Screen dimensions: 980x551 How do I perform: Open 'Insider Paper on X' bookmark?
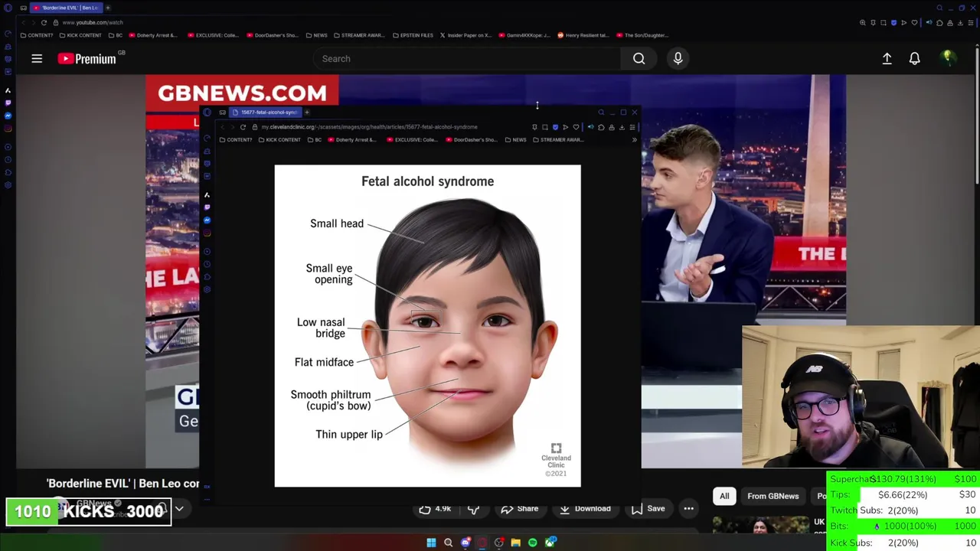466,35
